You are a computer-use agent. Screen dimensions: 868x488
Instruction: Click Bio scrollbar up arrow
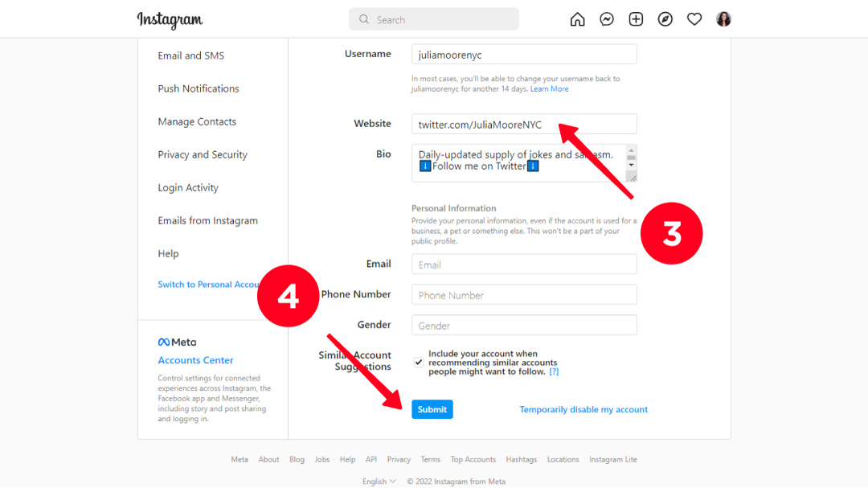[x=631, y=150]
